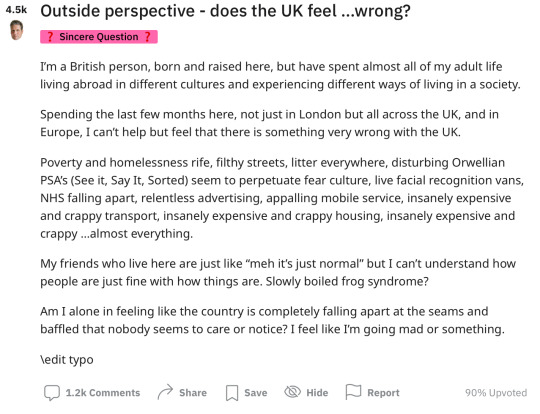This screenshot has width=540, height=414.
Task: Click the curved arrow Share icon
Action: (165, 392)
